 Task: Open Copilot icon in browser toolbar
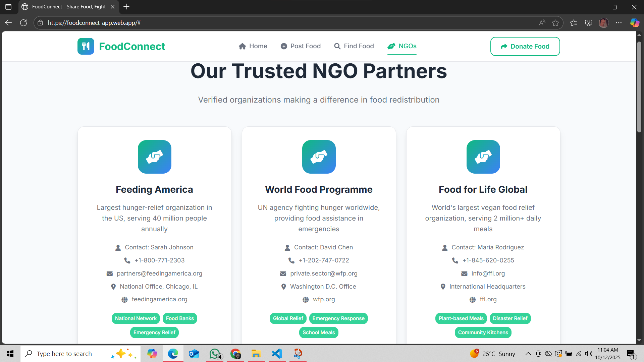point(635,23)
